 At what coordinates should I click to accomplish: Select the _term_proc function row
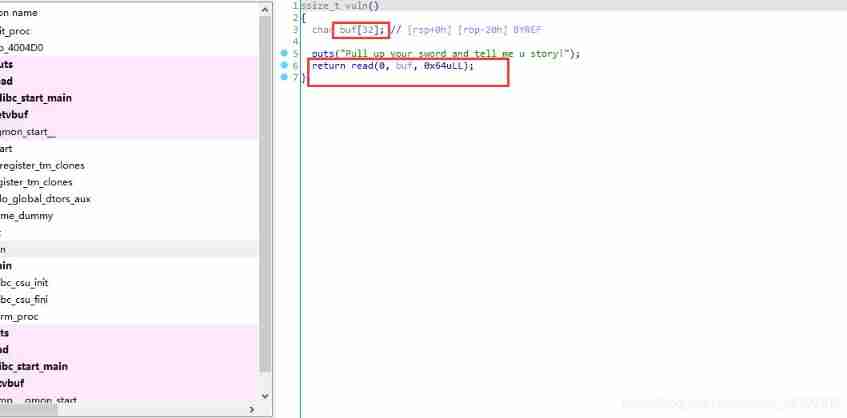pos(129,316)
